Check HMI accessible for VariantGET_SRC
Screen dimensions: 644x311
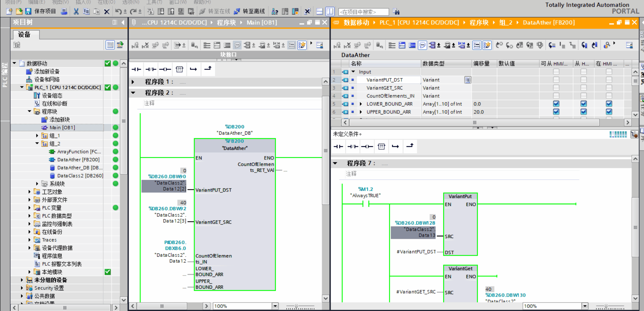coord(556,88)
